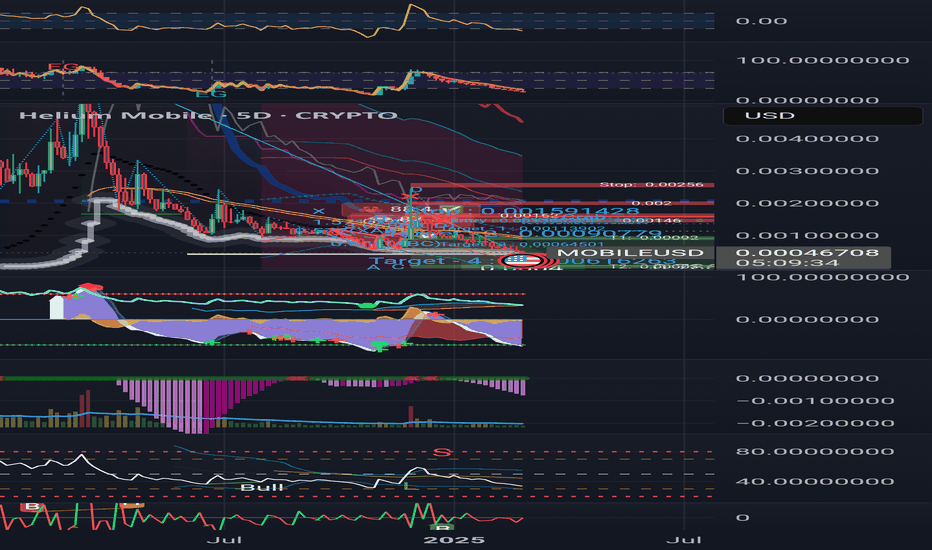Click the red S sell marker
This screenshot has width=932, height=550.
click(x=442, y=452)
